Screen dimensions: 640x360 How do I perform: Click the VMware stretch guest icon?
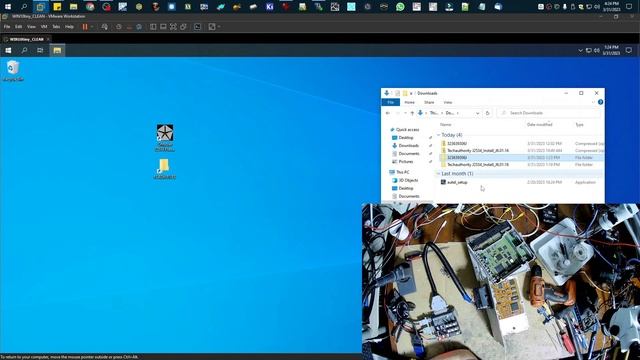pos(212,27)
